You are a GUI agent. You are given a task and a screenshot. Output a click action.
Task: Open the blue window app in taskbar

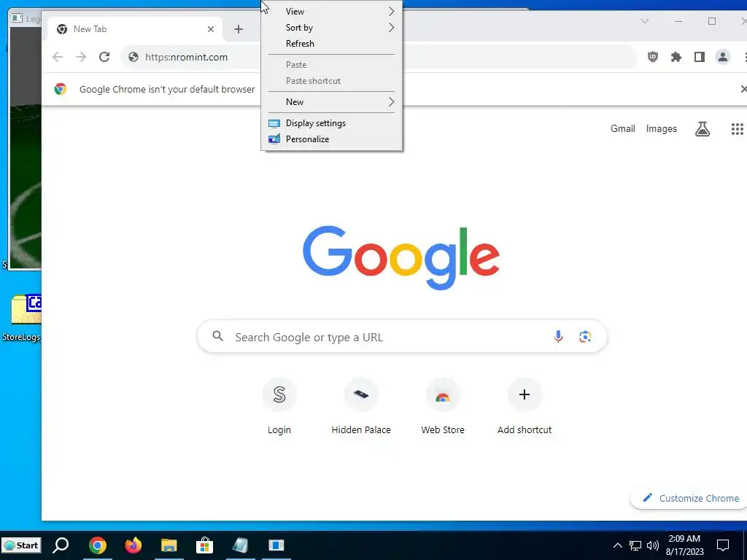276,545
